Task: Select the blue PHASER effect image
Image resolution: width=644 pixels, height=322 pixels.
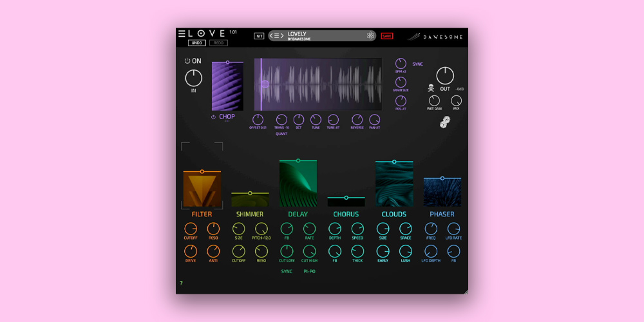Action: (x=442, y=193)
